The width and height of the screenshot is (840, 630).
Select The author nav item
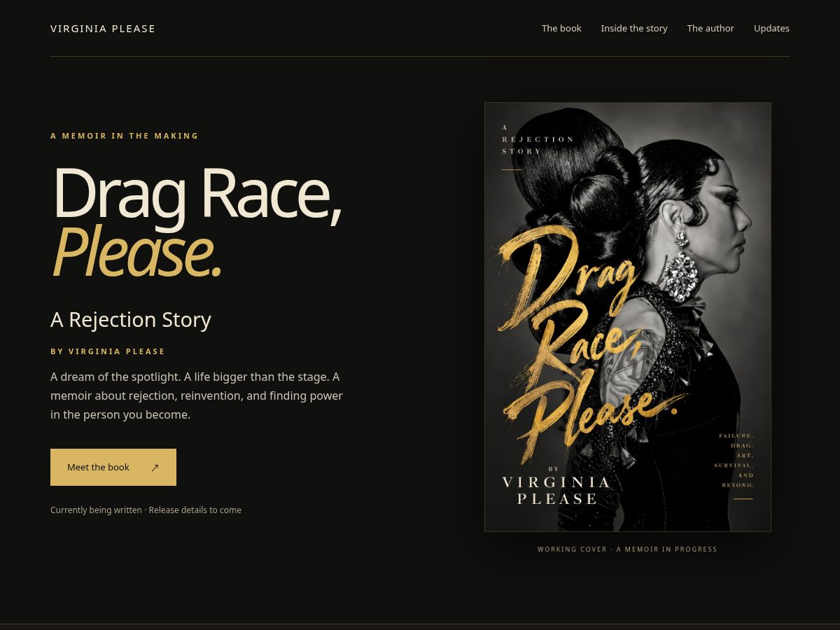(710, 29)
